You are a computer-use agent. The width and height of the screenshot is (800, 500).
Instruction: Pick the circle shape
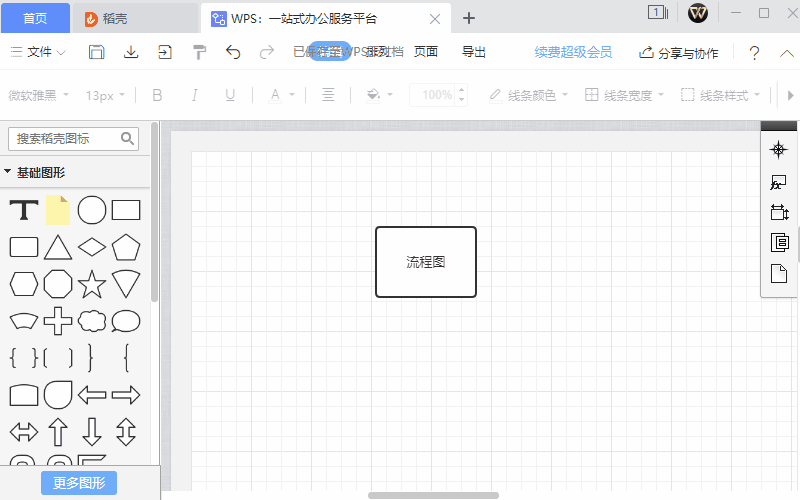point(92,210)
